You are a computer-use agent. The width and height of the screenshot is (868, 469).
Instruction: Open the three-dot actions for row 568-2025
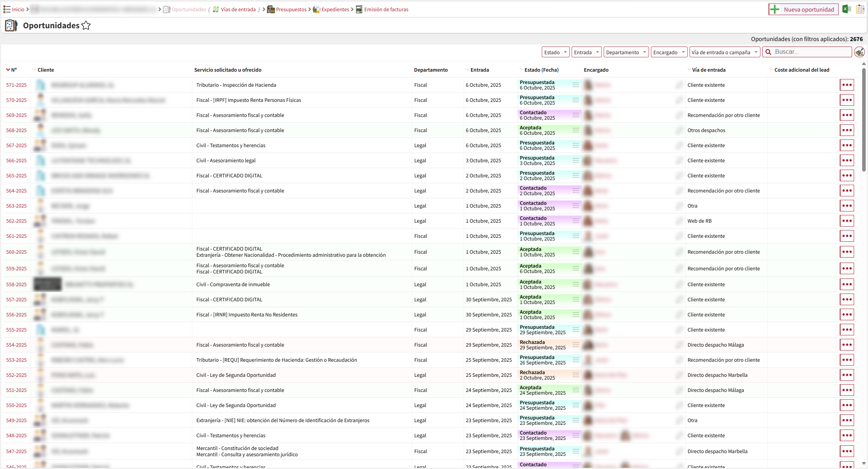click(x=847, y=130)
